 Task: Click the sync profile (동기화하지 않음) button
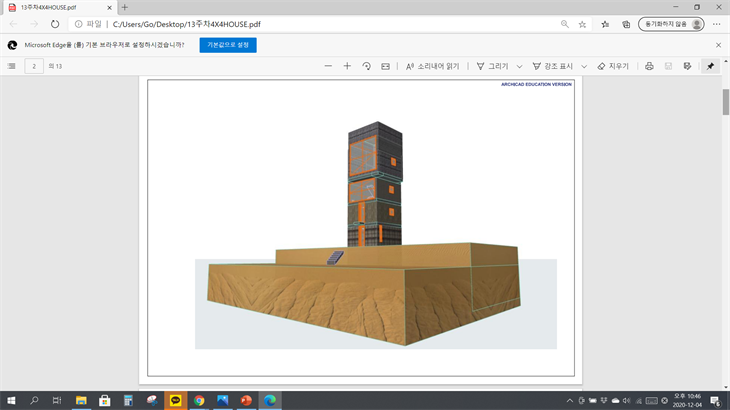[671, 24]
